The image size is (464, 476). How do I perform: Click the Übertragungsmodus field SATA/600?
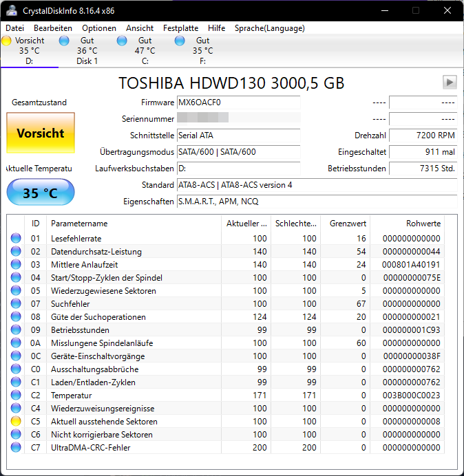pyautogui.click(x=238, y=152)
